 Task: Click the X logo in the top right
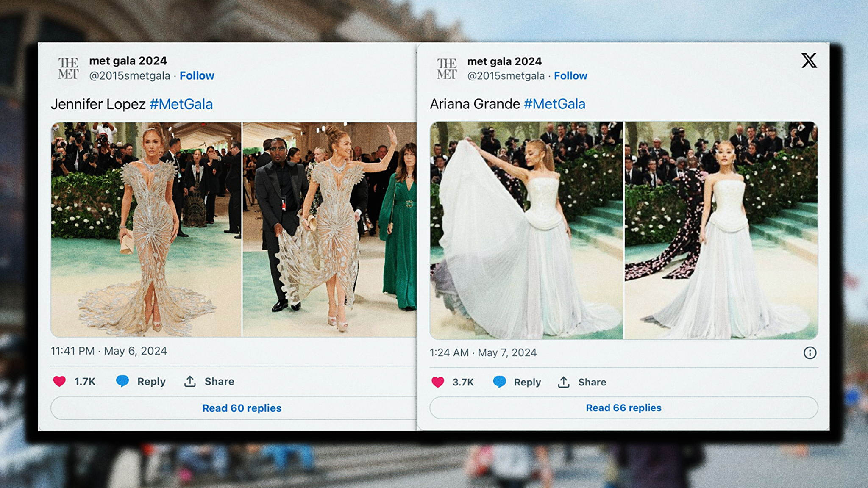point(809,61)
